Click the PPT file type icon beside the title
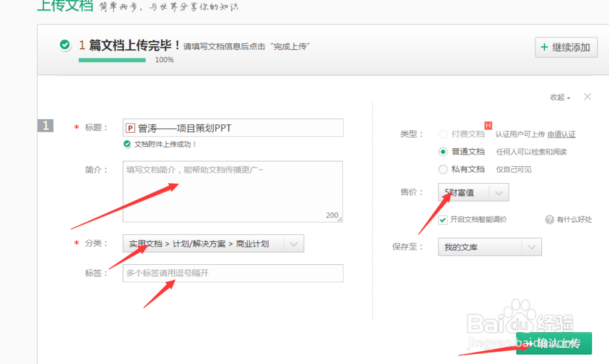This screenshot has width=609, height=364. pos(131,127)
